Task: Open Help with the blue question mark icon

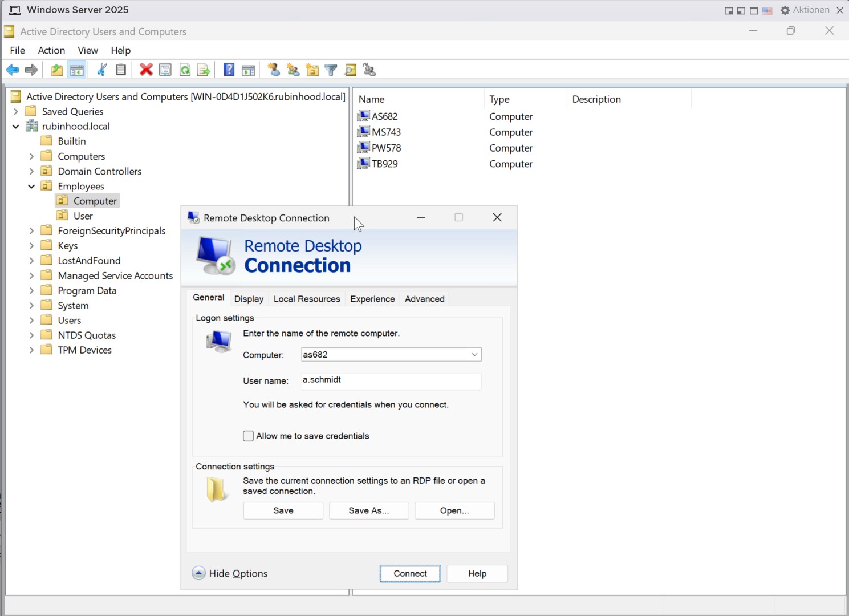Action: [x=229, y=70]
